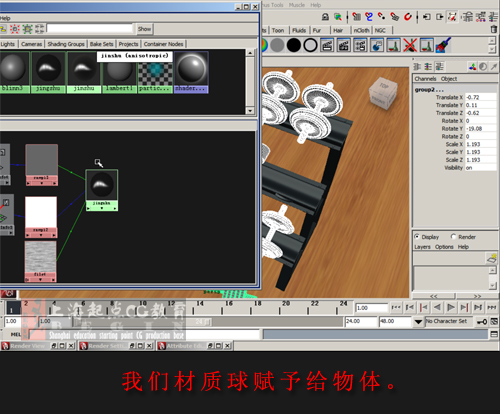Click the flask shelf icon after red X
500x414 pixels.
coord(427,45)
